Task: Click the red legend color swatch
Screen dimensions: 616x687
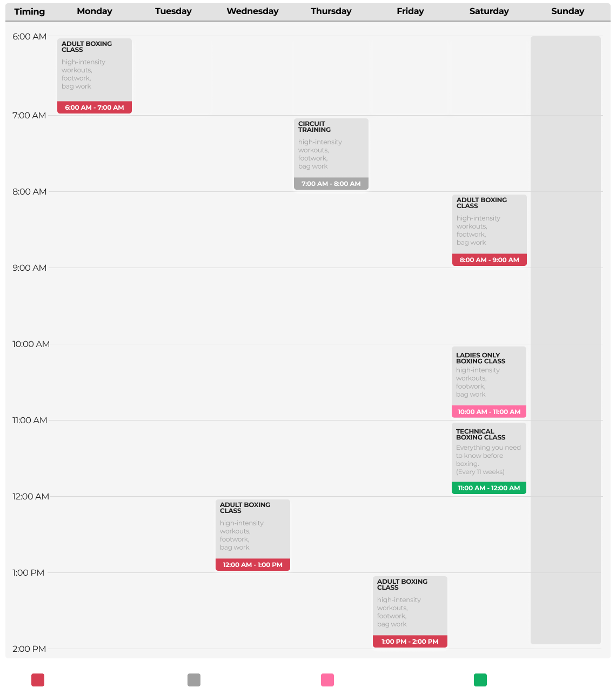Action: click(x=38, y=680)
